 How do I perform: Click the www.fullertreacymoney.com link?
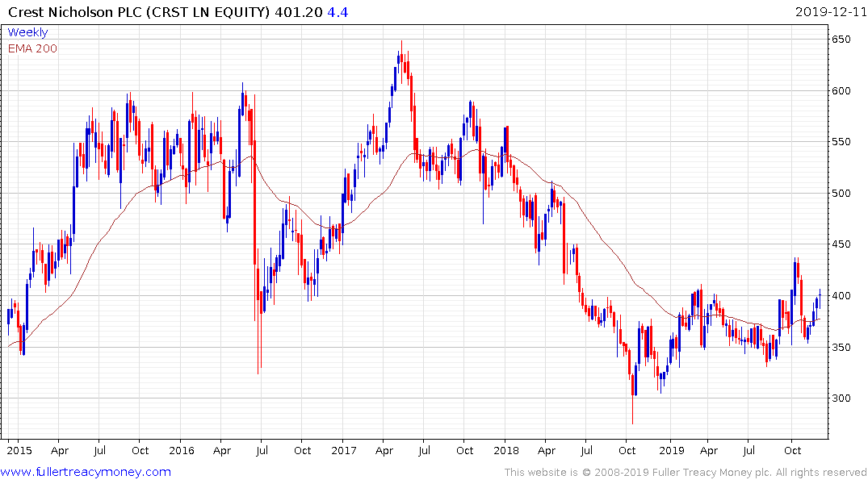[86, 472]
